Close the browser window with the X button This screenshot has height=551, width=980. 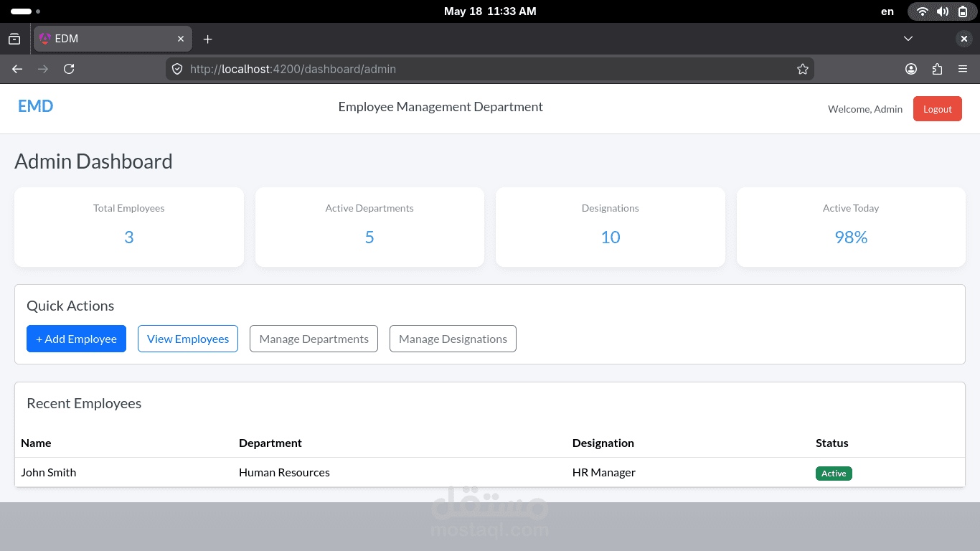point(964,39)
